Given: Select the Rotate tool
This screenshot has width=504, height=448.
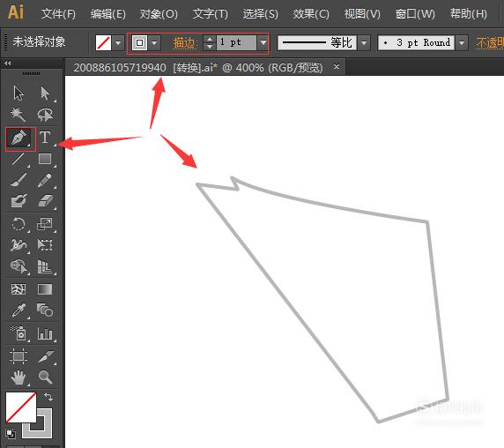Looking at the screenshot, I should click(x=19, y=224).
